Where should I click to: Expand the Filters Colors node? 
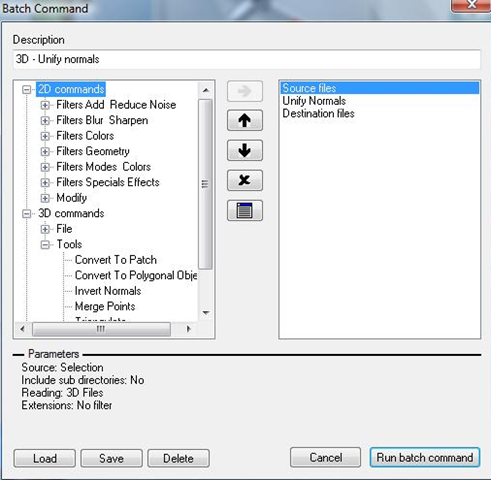click(45, 136)
